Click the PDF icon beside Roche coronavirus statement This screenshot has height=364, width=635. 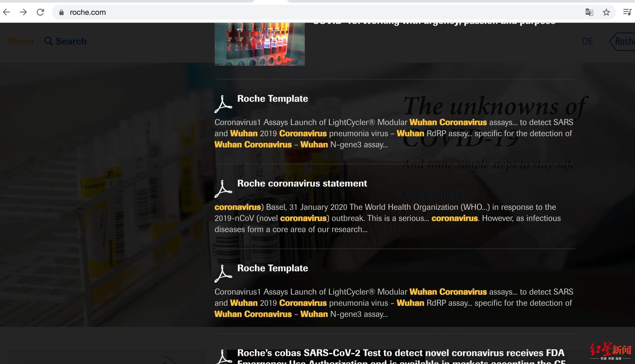(223, 189)
